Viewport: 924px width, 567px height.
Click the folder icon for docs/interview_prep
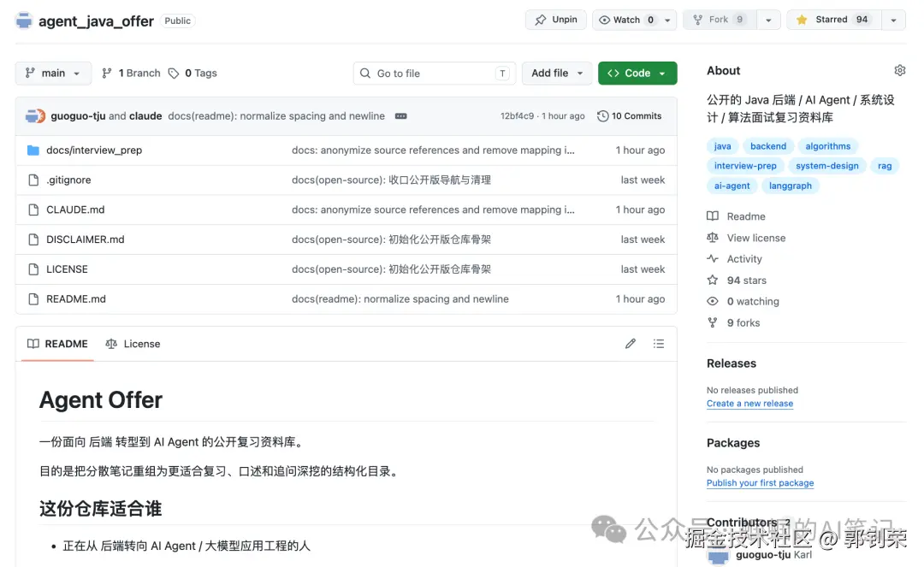click(x=33, y=151)
